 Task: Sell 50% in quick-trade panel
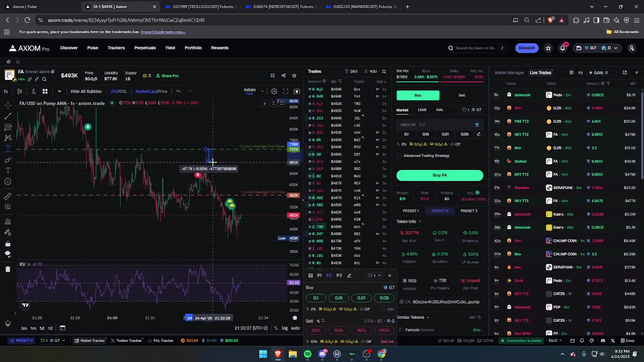[339, 330]
